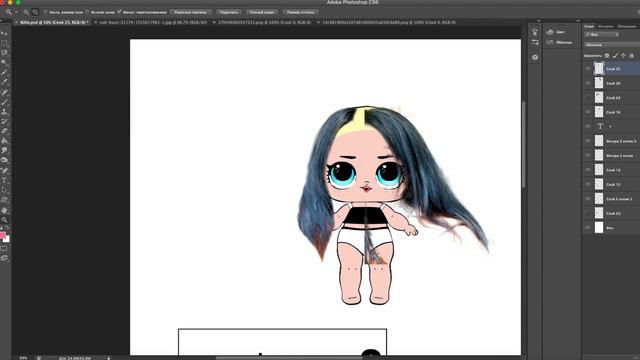
Task: Toggle Quick Mask mode icon
Action: (4, 249)
